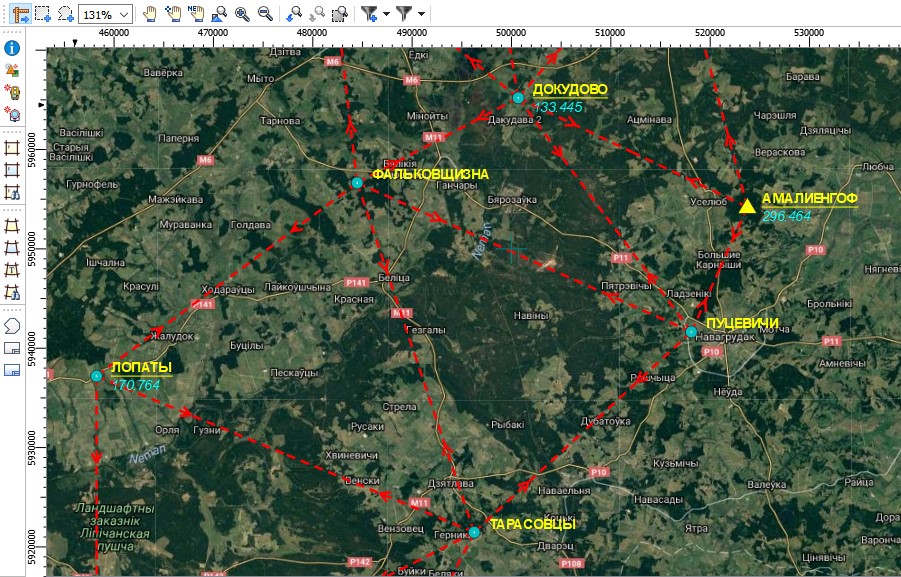The image size is (901, 577).
Task: Activate the pan hand tool
Action: (x=149, y=14)
